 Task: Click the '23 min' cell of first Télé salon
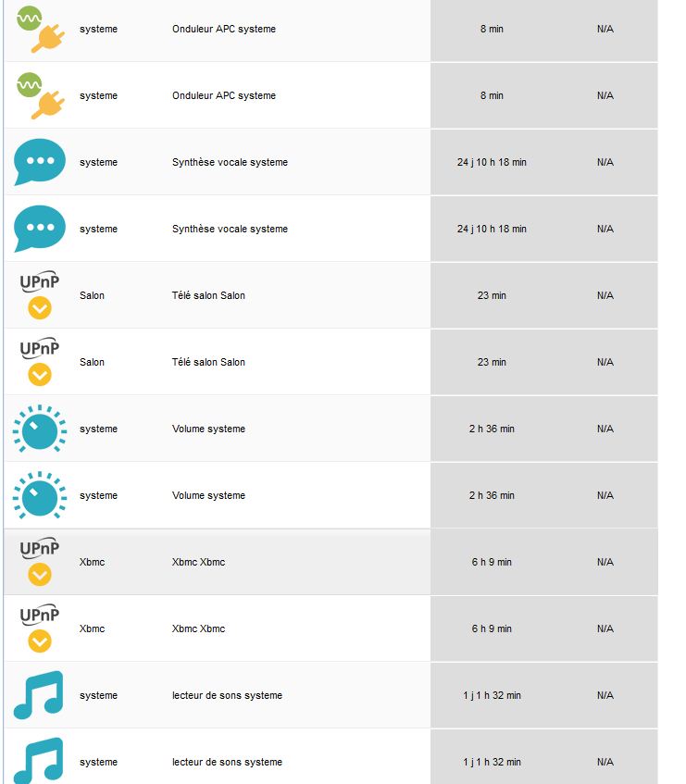click(x=492, y=295)
